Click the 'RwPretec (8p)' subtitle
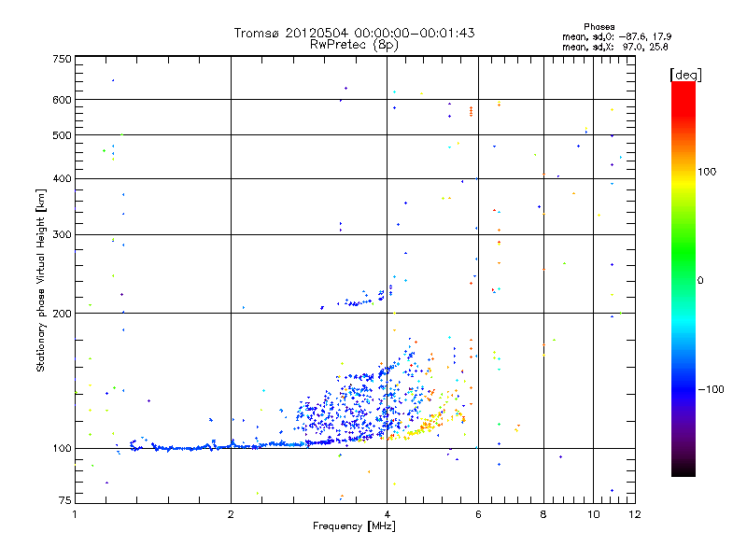This screenshot has width=747, height=560. (354, 45)
